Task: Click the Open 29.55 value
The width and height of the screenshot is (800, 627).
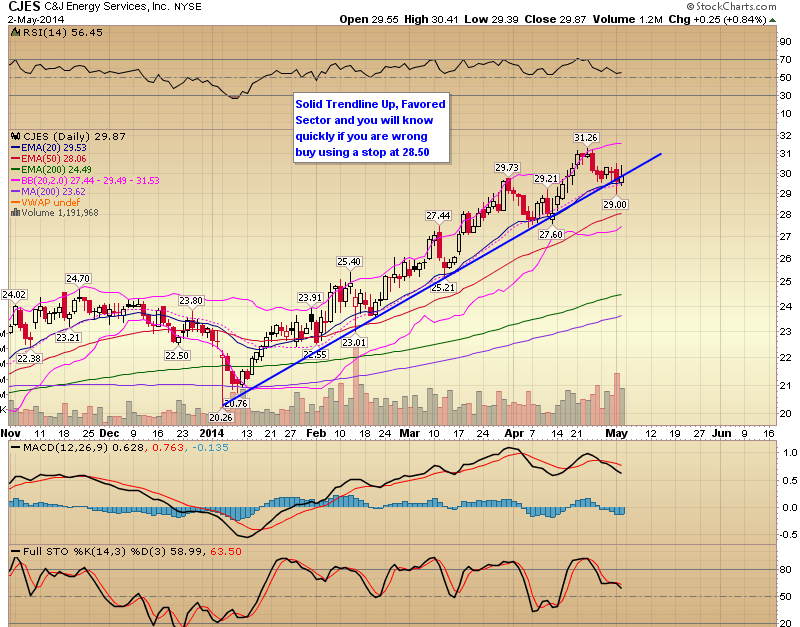Action: click(369, 19)
